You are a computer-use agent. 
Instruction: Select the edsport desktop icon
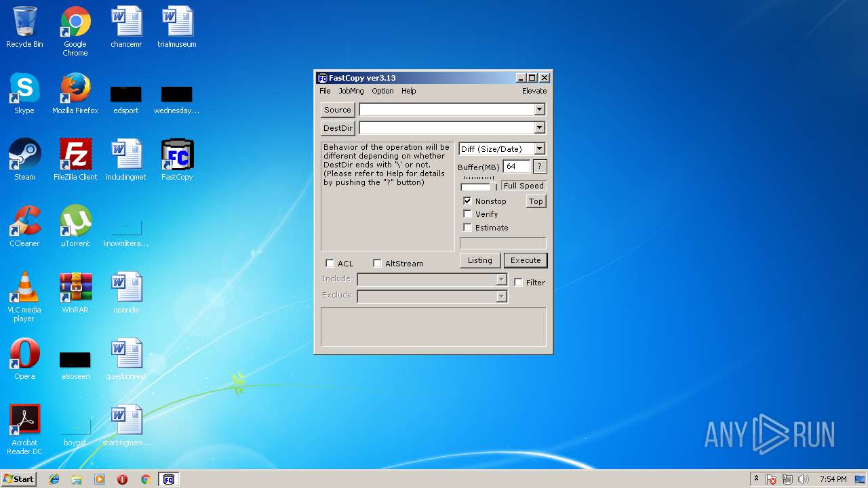coord(126,98)
